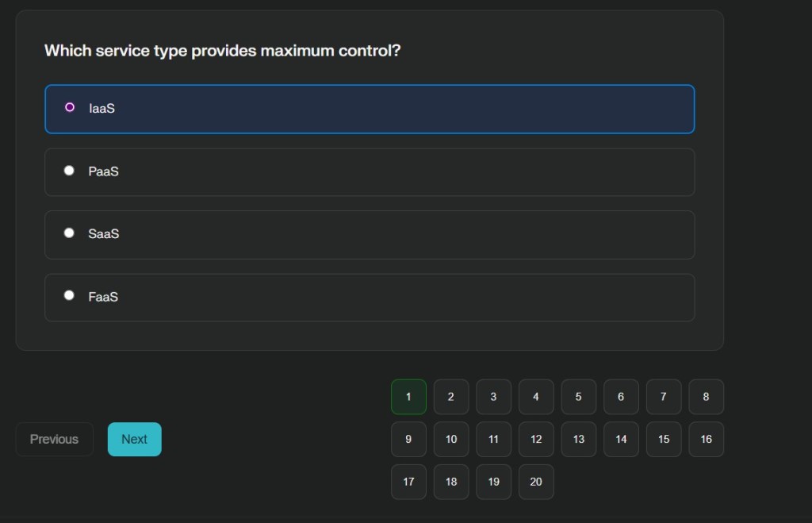Select the FaaS radio button
The height and width of the screenshot is (523, 812).
(x=69, y=296)
